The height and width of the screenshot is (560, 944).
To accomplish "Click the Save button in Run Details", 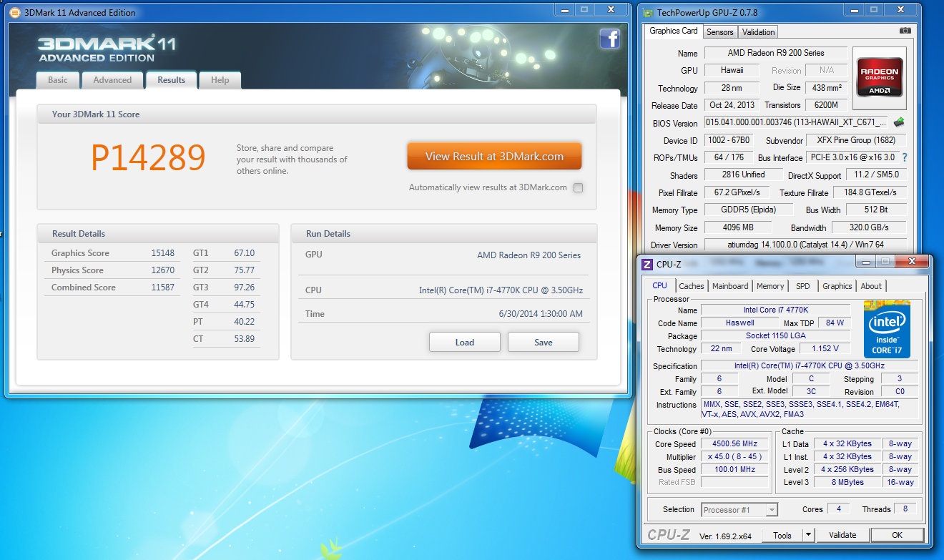I will 544,342.
